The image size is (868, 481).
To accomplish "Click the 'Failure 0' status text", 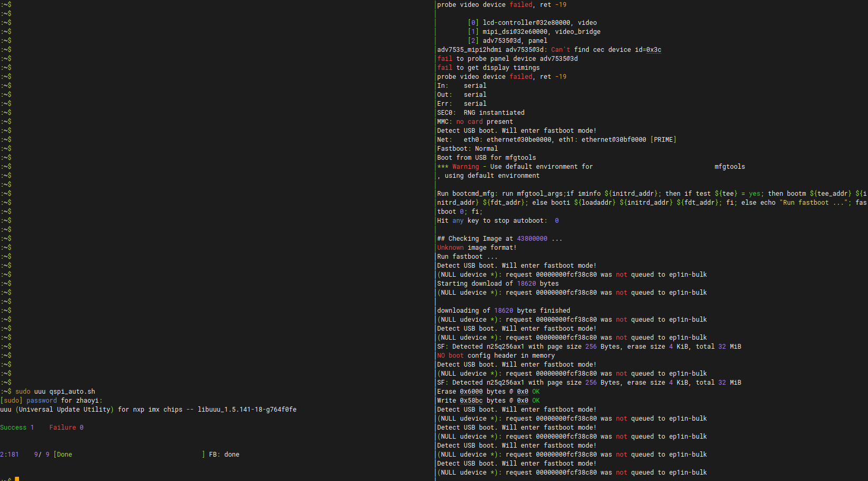I will pyautogui.click(x=67, y=428).
